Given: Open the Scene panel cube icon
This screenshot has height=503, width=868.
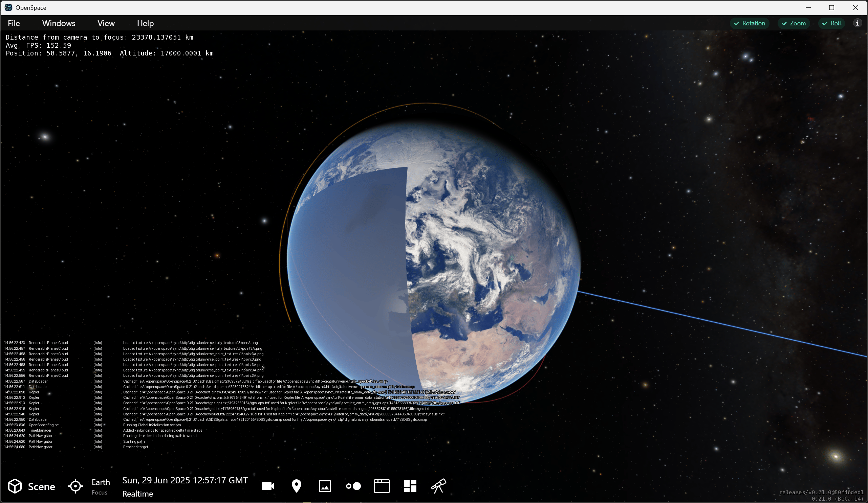Looking at the screenshot, I should pos(15,486).
